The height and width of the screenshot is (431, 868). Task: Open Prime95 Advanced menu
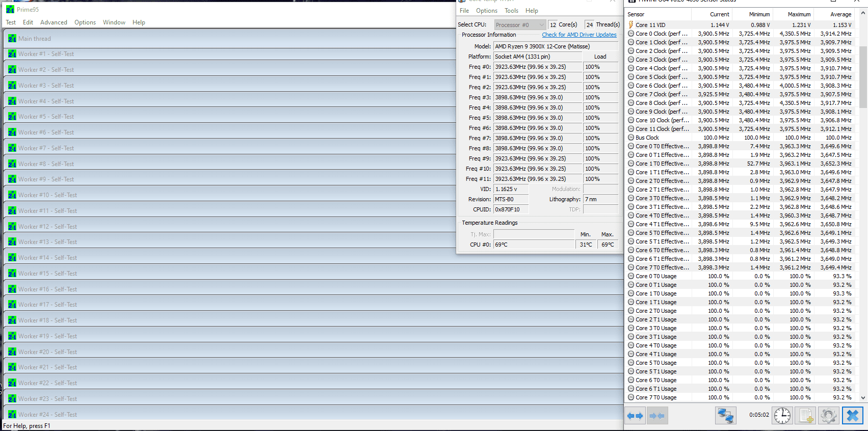(x=54, y=22)
